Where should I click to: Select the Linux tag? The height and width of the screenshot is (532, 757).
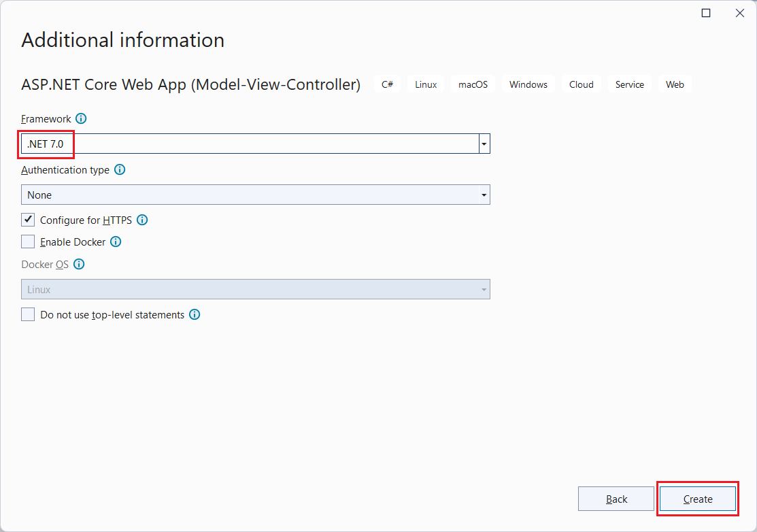tap(425, 84)
